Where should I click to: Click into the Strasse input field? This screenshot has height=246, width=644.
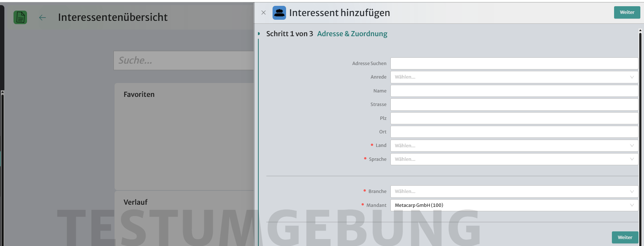coord(514,105)
